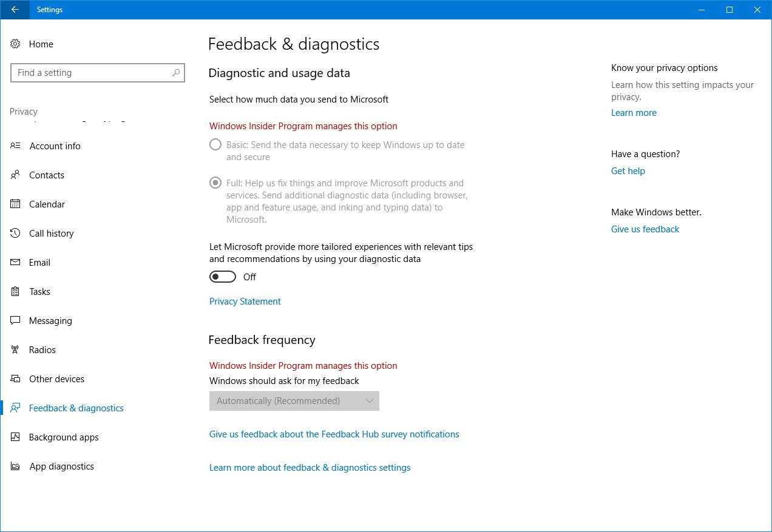
Task: Open the feedback frequency dropdown
Action: point(294,401)
